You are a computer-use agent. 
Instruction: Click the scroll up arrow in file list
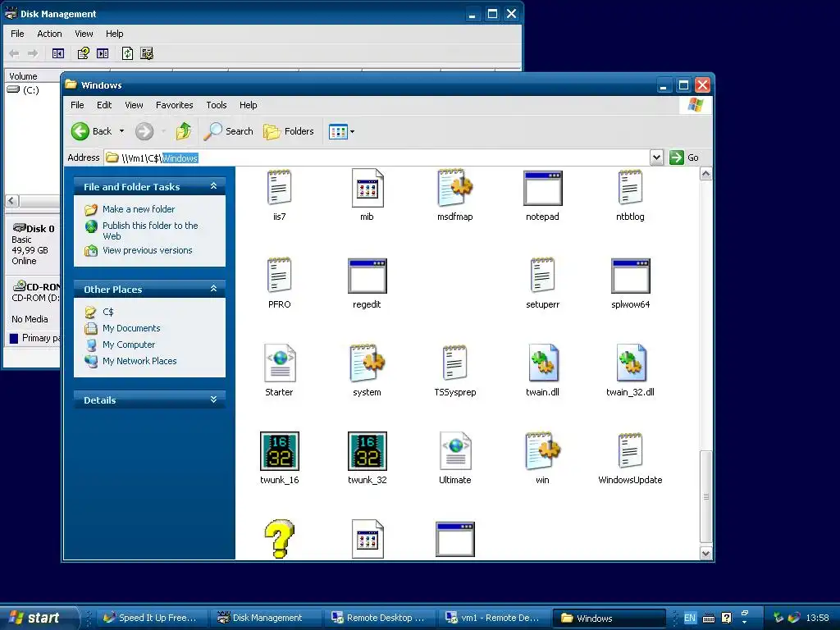[706, 174]
